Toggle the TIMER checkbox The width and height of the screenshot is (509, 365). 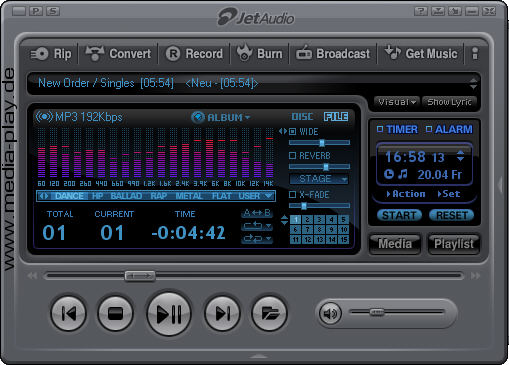[x=380, y=129]
